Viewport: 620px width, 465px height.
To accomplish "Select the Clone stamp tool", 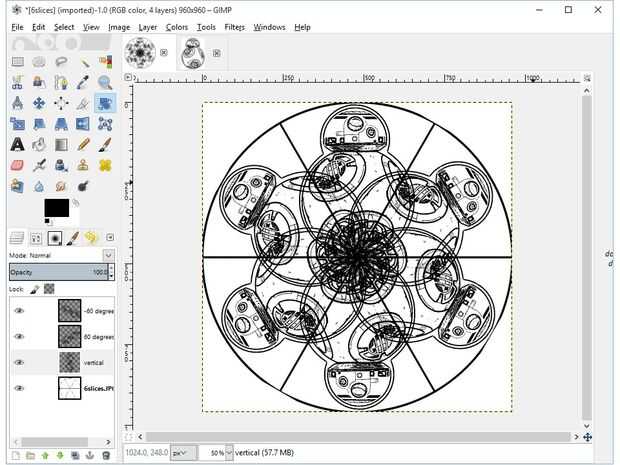I will [x=83, y=165].
